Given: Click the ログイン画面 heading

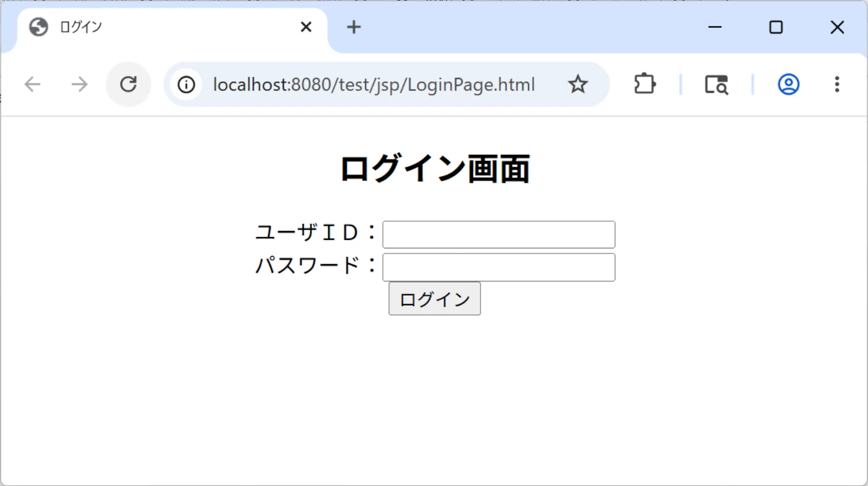Looking at the screenshot, I should pos(435,169).
